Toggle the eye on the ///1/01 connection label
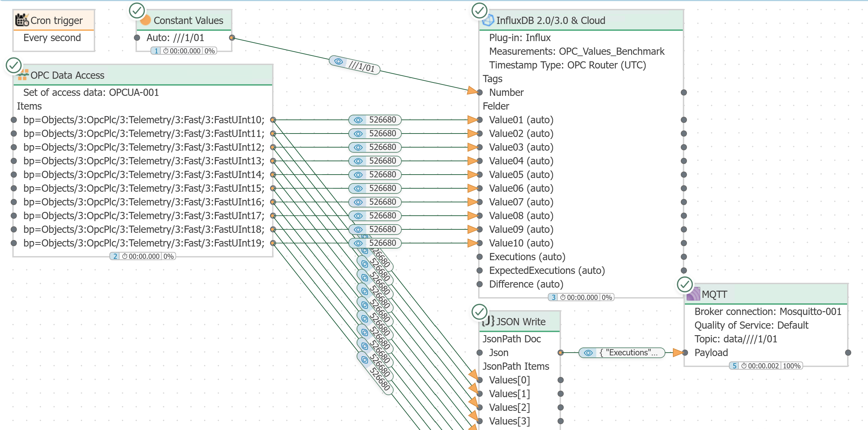 (339, 61)
